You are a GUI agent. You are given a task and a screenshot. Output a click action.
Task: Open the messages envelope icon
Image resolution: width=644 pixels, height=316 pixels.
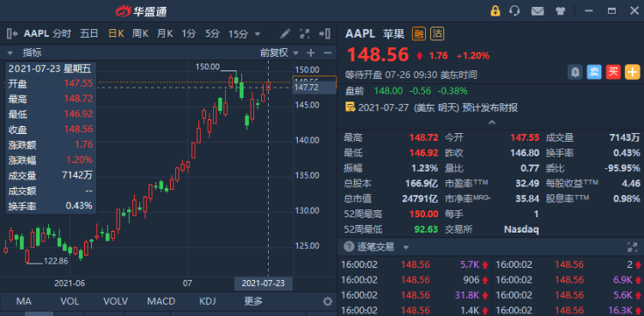538,11
